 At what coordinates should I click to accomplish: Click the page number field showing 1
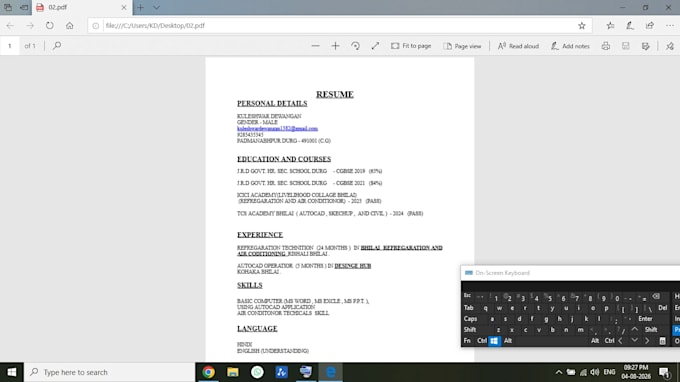(10, 46)
